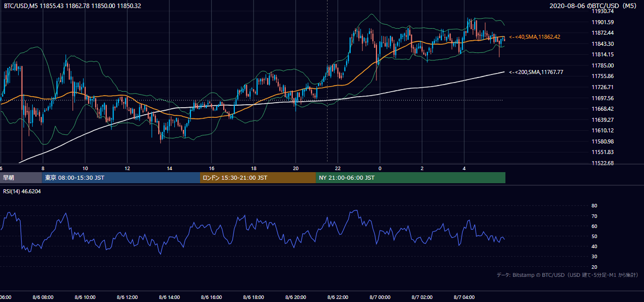Select the ロンドン 15:30-21:00 JST session bar
The height and width of the screenshot is (302, 644).
[258, 178]
